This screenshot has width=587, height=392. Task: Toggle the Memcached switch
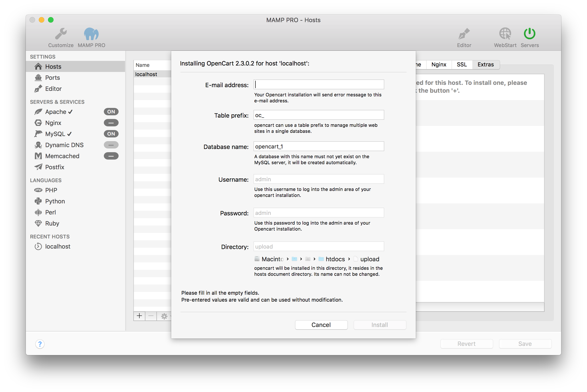(111, 156)
